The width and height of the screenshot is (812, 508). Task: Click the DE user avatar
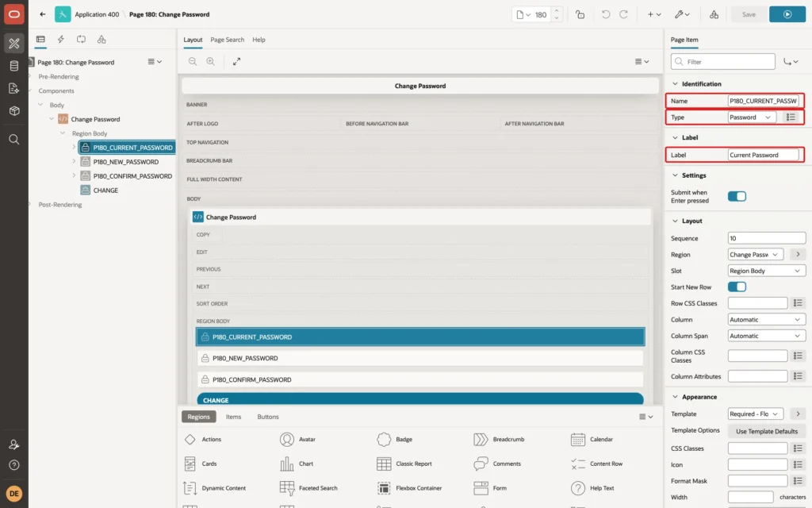[14, 493]
